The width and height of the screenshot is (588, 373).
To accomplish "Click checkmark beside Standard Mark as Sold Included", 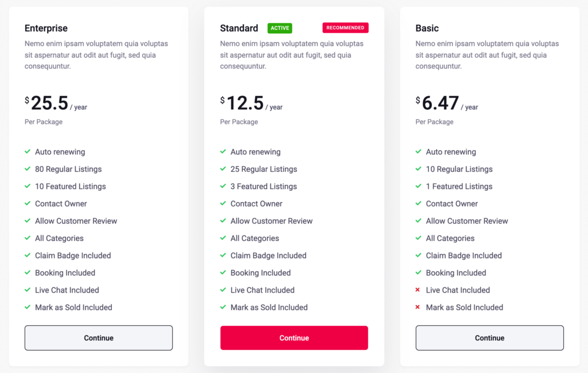I will pos(223,307).
